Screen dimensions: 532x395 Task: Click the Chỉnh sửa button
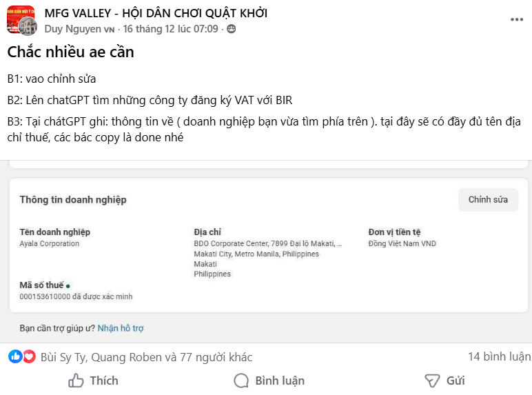click(488, 199)
